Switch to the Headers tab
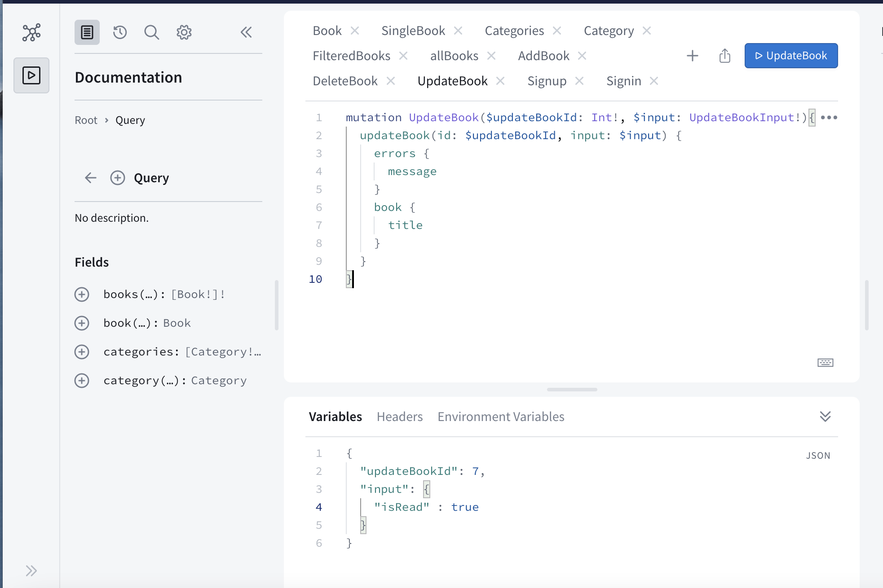The width and height of the screenshot is (883, 588). (x=400, y=417)
